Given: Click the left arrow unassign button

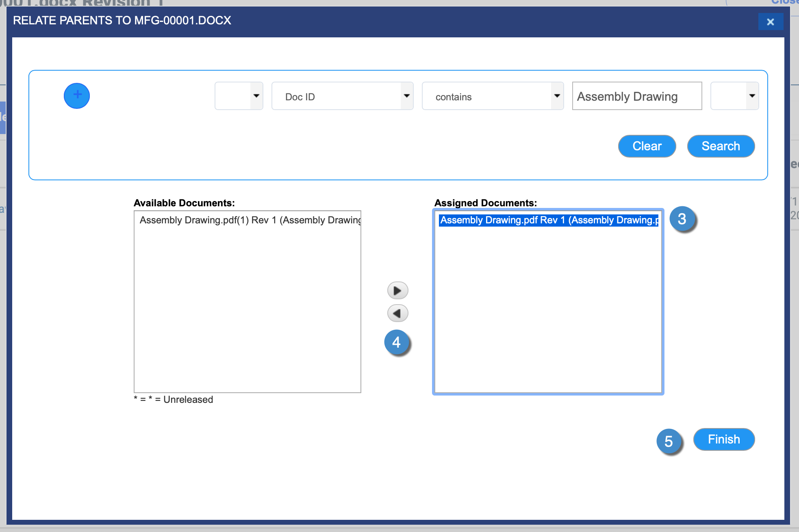Looking at the screenshot, I should point(397,313).
